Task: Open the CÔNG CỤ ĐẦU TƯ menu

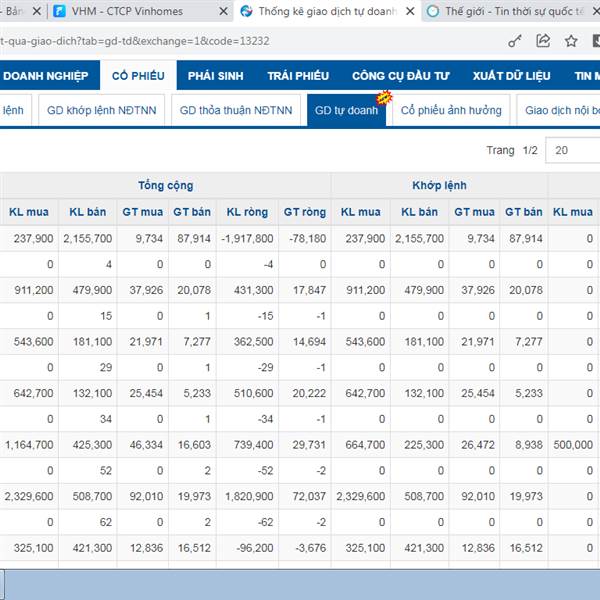Action: pos(401,76)
